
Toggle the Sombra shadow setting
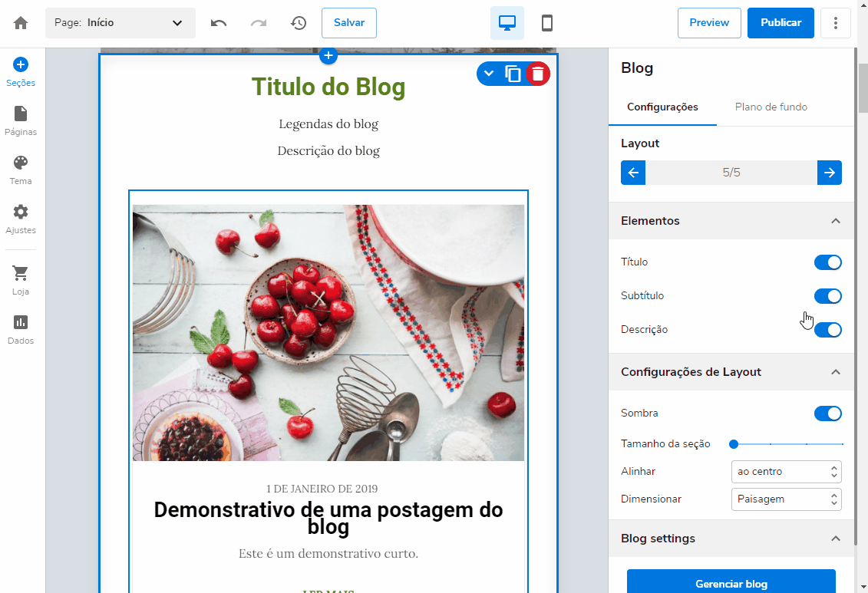[x=827, y=413]
